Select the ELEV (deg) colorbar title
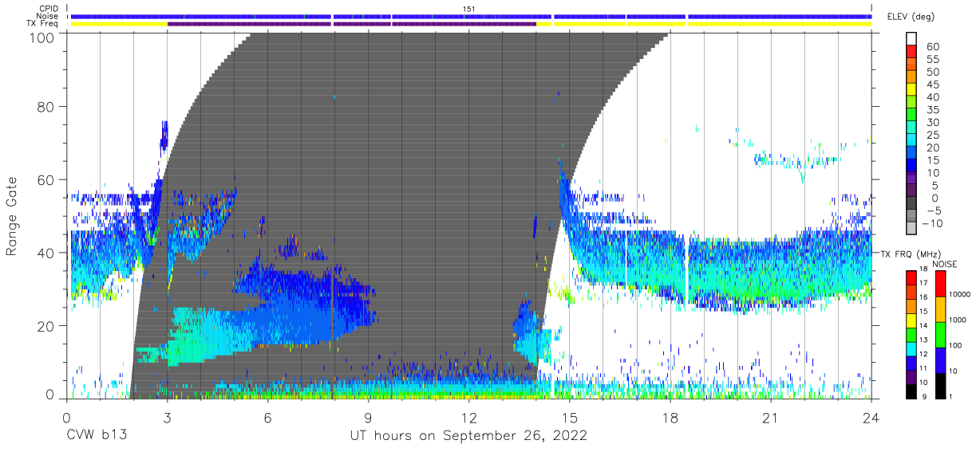Viewport: 980px width, 452px height. click(x=911, y=16)
